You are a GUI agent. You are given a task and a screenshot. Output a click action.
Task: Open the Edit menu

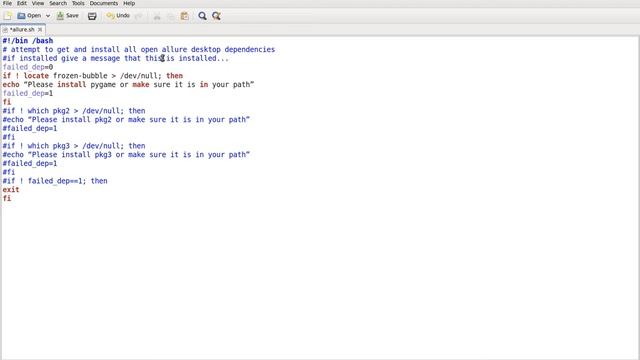22,3
